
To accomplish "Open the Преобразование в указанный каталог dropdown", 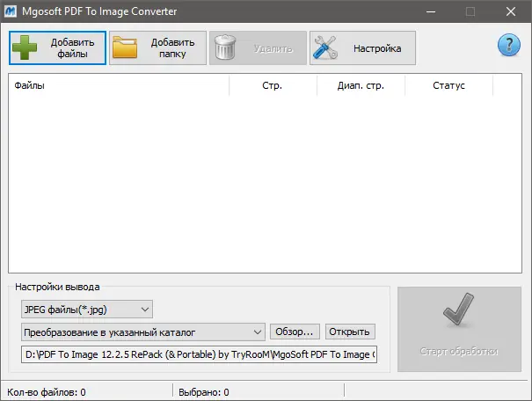I will (x=142, y=332).
